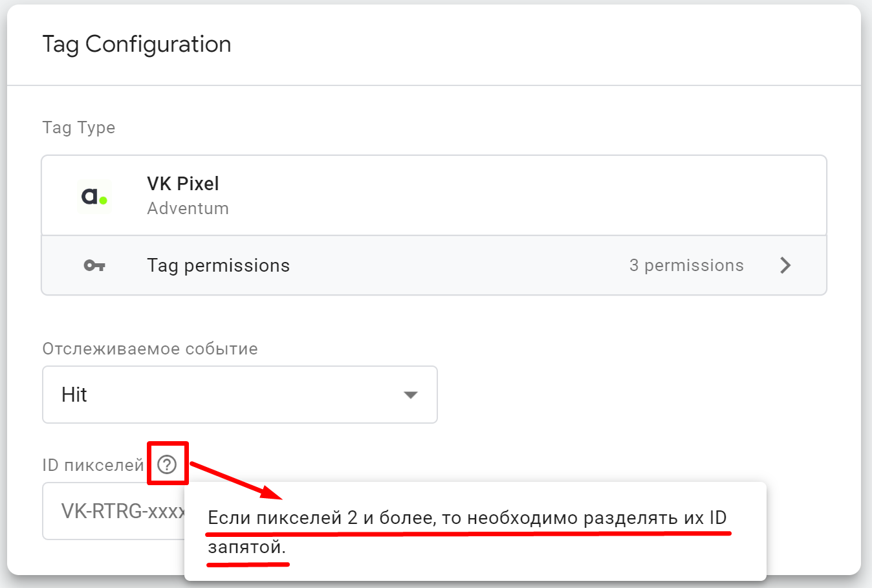This screenshot has width=872, height=588.
Task: Click the Adventum logo icon
Action: [x=94, y=195]
